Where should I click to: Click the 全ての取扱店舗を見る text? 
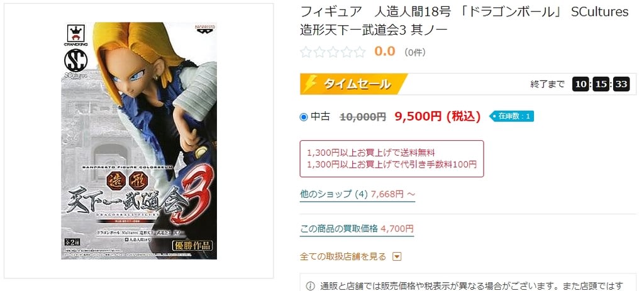(343, 257)
